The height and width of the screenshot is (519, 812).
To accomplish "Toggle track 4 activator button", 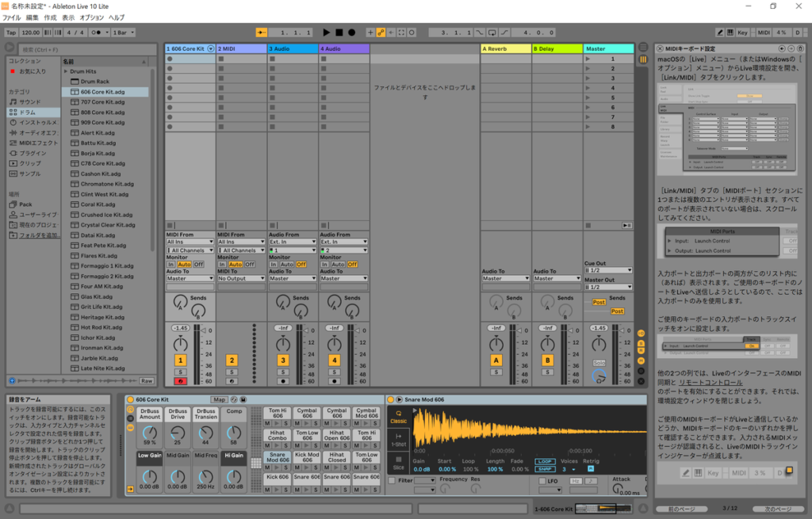I will pyautogui.click(x=334, y=361).
